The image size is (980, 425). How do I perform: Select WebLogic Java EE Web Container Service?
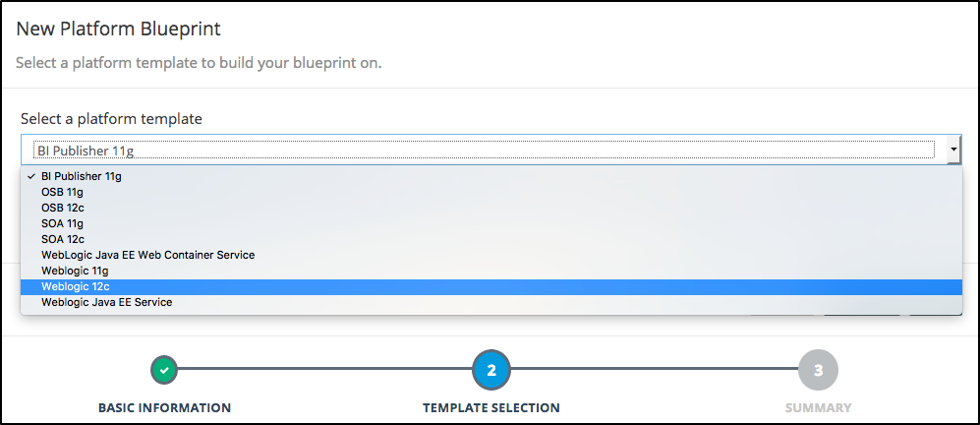(147, 255)
